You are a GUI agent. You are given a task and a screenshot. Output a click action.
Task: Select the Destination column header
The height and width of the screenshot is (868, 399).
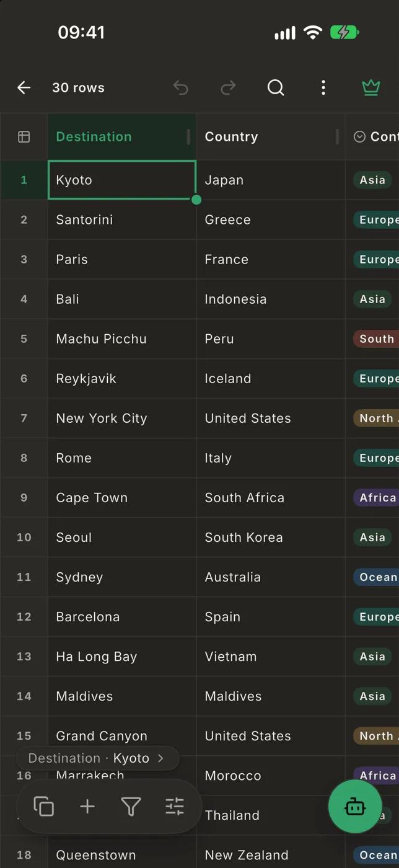[x=122, y=136]
